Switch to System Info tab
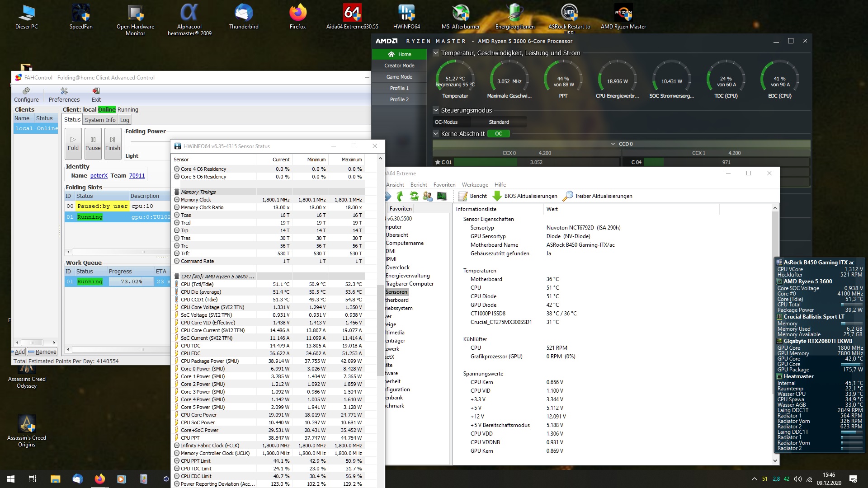This screenshot has height=488, width=868. pos(100,120)
